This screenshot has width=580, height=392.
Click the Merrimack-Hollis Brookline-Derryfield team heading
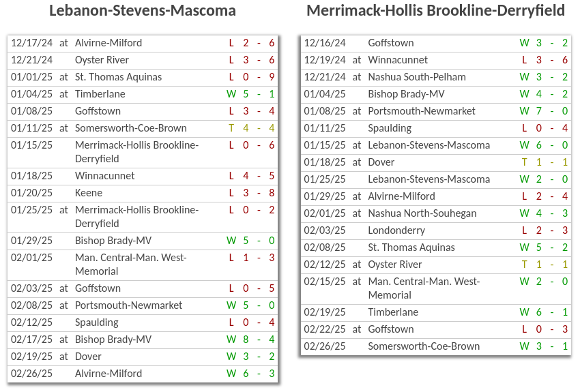click(x=435, y=11)
